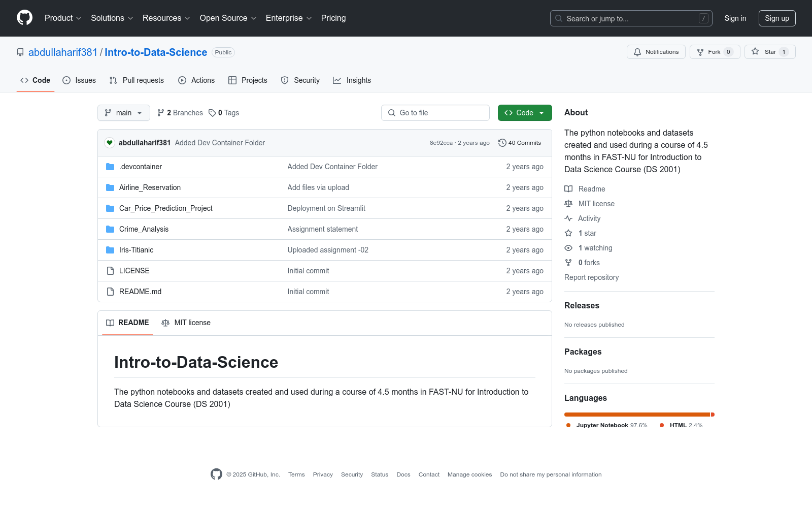This screenshot has width=812, height=508.
Task: Open the 'Uploaded assignment -02' commit
Action: coord(328,250)
